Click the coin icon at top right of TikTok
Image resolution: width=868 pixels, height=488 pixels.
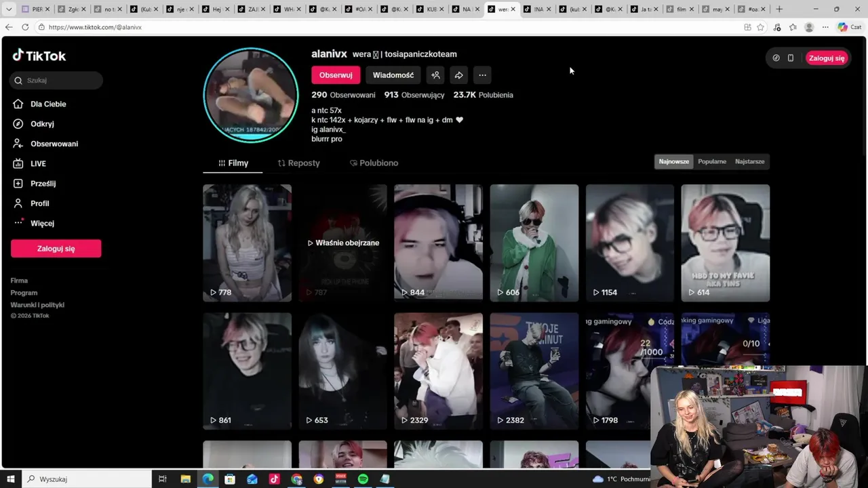(x=776, y=58)
